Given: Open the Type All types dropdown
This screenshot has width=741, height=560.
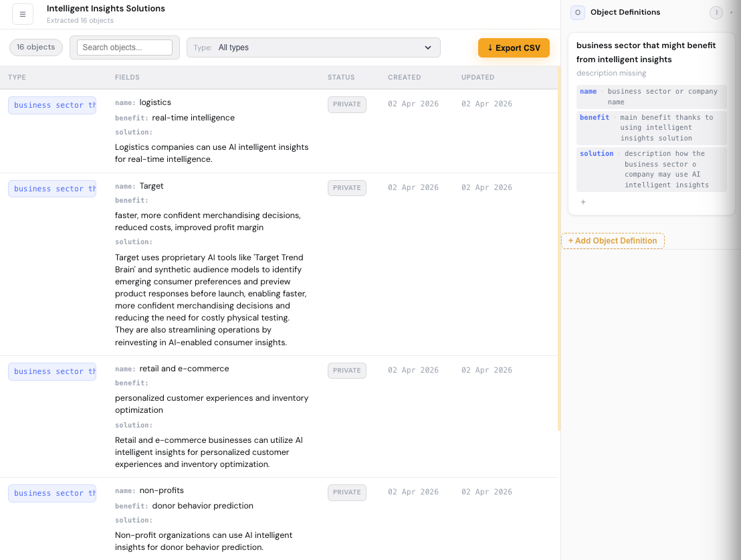Looking at the screenshot, I should (x=313, y=48).
